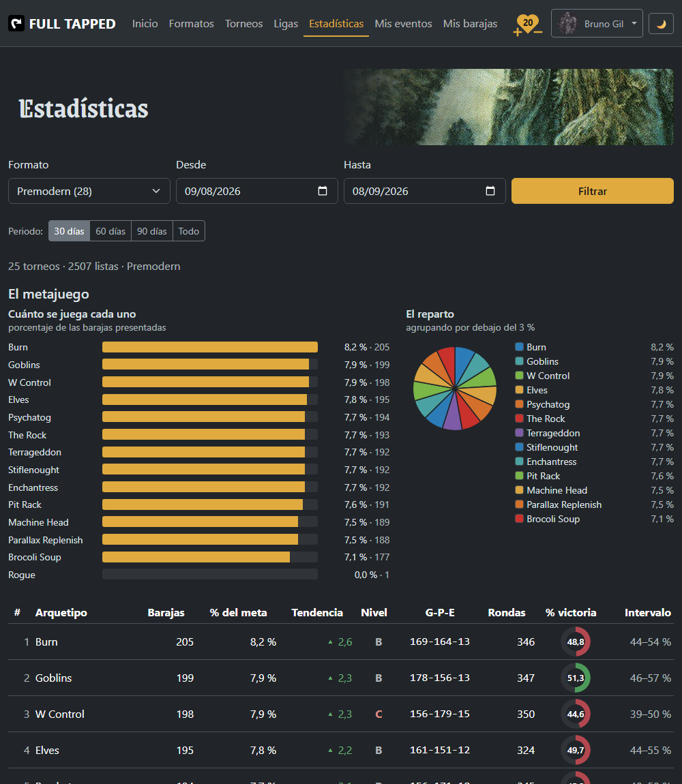This screenshot has width=682, height=784.
Task: Select the 30 días period
Action: pos(69,231)
